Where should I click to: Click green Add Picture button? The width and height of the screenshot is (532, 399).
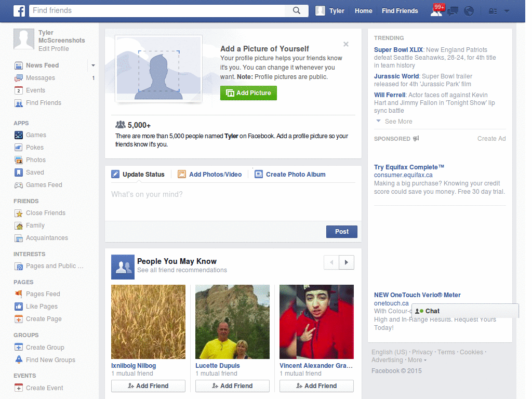248,93
